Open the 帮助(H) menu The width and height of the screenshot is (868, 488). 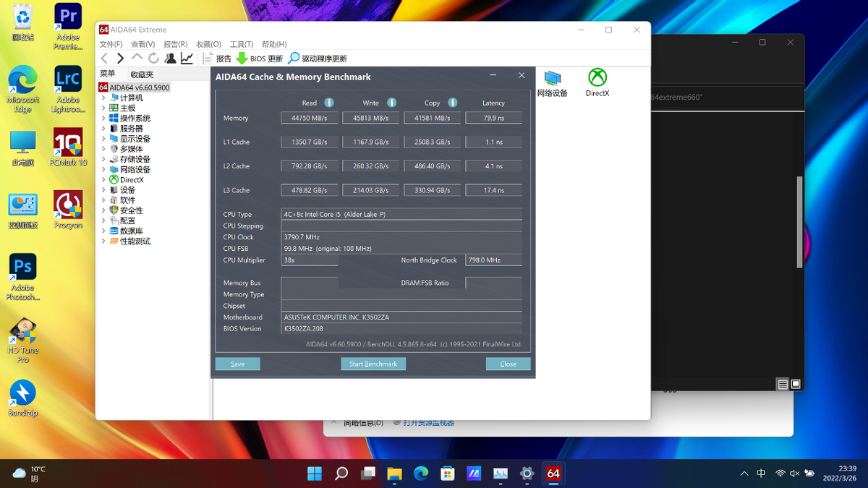pyautogui.click(x=274, y=44)
